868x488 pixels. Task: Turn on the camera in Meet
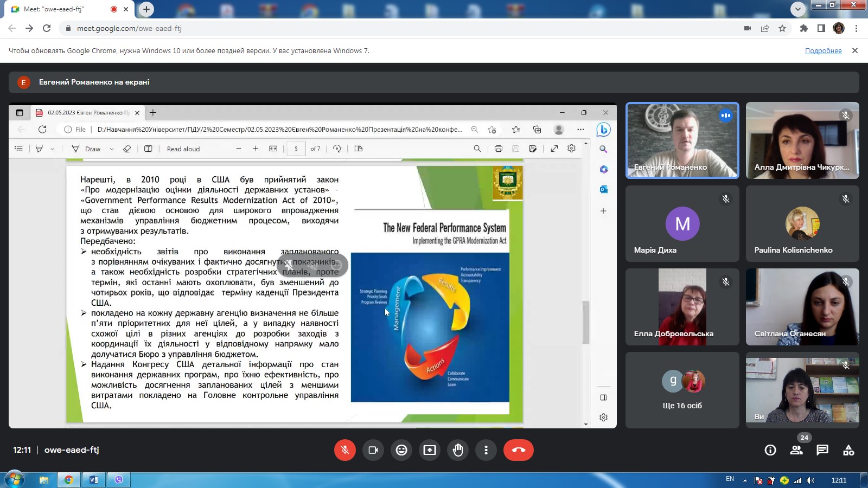(x=373, y=450)
